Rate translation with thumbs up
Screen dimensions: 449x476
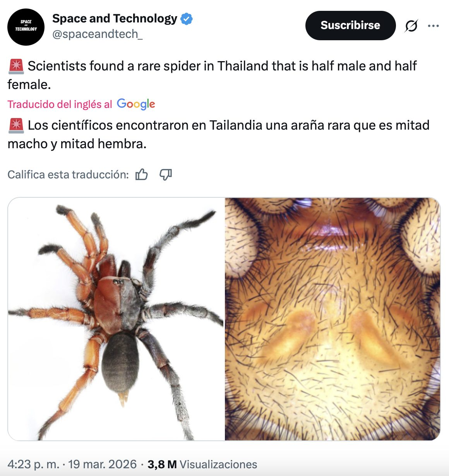(142, 175)
